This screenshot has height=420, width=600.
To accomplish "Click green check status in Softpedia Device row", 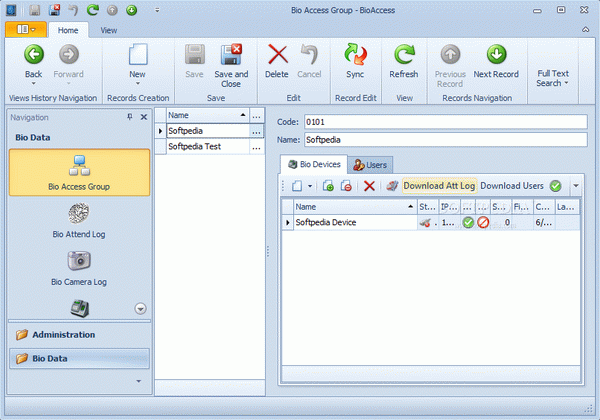I will (468, 222).
